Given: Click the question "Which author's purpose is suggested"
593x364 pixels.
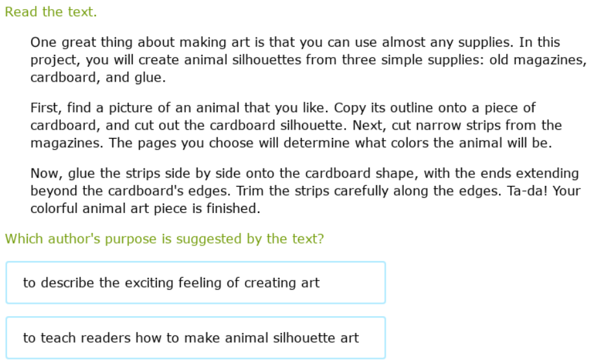Looking at the screenshot, I should tap(164, 239).
